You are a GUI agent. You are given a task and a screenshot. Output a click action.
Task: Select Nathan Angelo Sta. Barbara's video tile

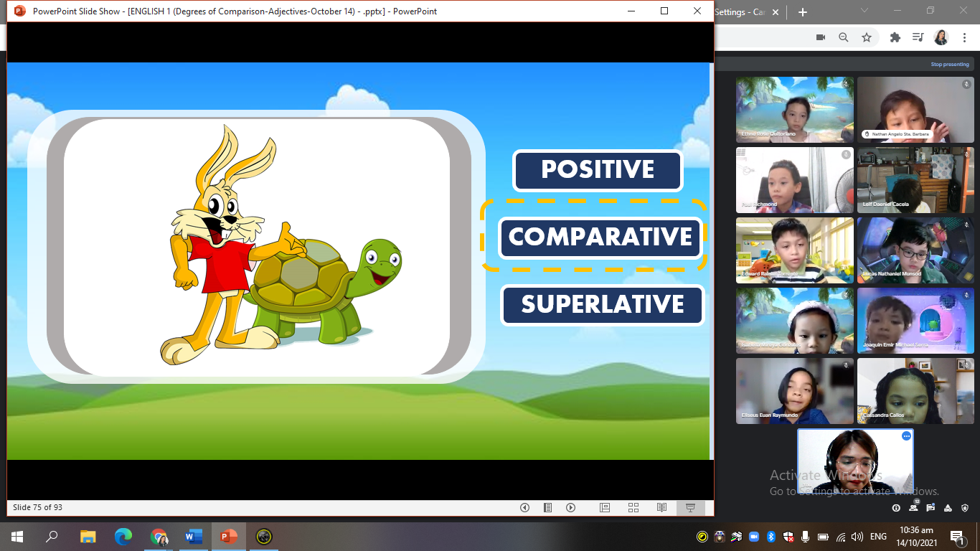[x=916, y=109]
